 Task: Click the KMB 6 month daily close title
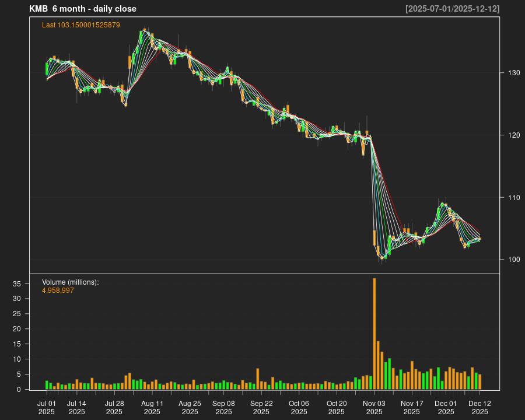pos(82,9)
